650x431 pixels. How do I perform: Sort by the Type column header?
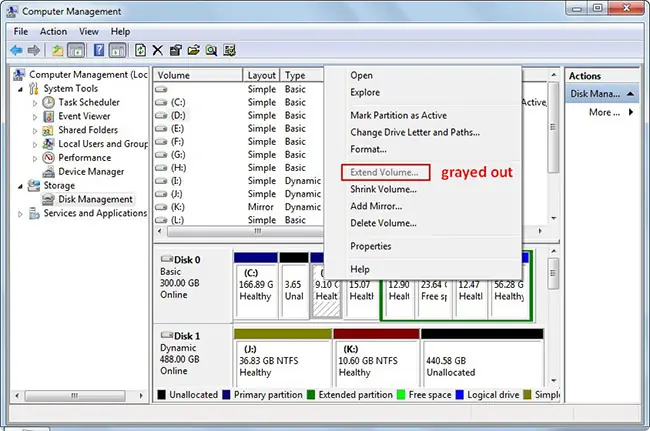[302, 75]
